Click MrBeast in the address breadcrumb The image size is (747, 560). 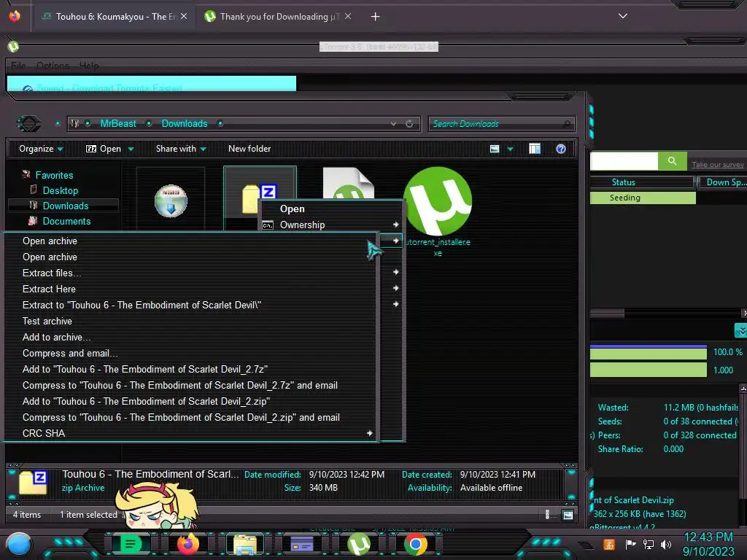(x=118, y=124)
